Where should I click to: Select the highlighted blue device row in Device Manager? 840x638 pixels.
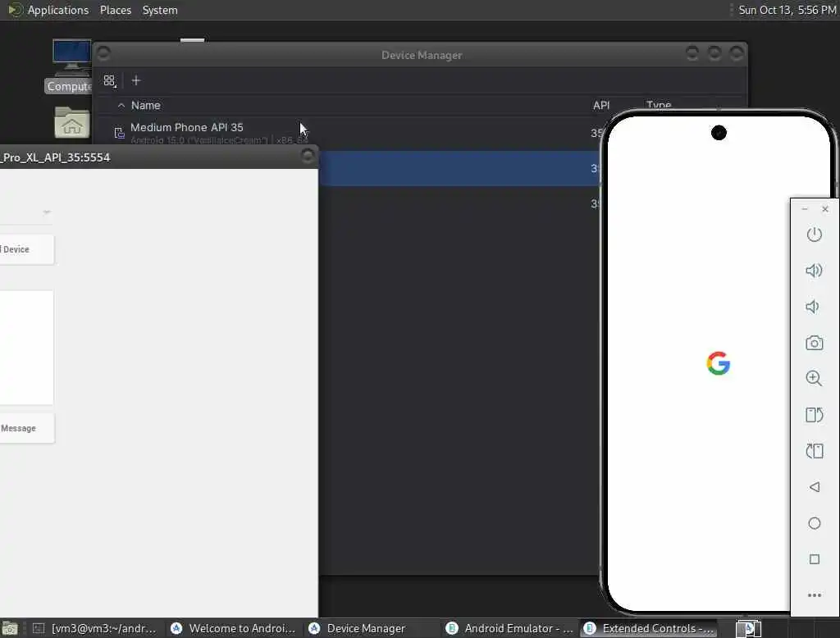coord(459,168)
